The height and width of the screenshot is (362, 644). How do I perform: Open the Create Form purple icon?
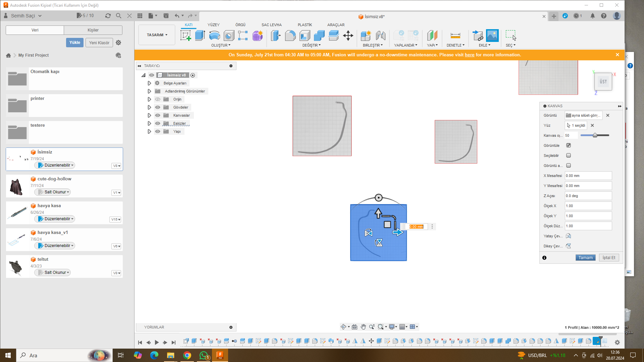pyautogui.click(x=258, y=35)
